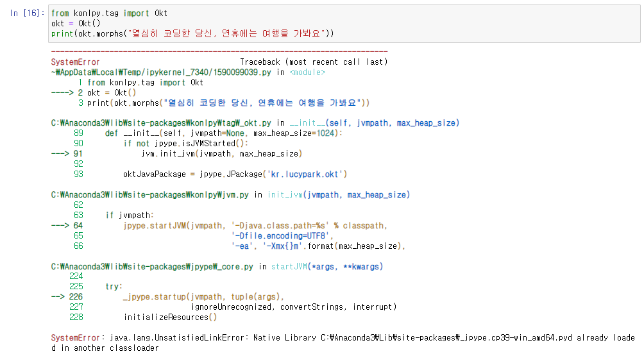
Task: Click 'Traceback (most recent call last)' text
Action: click(x=314, y=62)
